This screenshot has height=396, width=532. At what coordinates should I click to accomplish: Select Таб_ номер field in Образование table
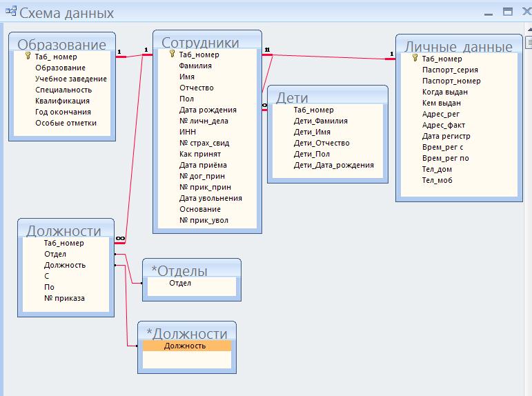coord(61,57)
